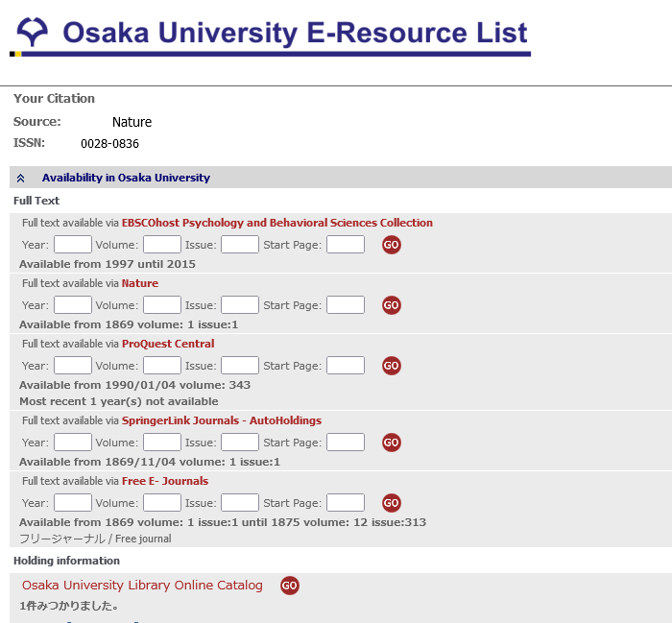Focus Volume field in SpringerLink row
672x623 pixels.
162,442
